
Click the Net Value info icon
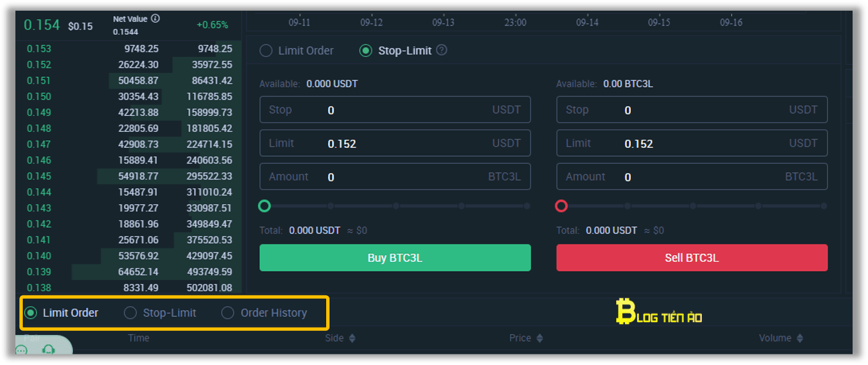(x=155, y=19)
